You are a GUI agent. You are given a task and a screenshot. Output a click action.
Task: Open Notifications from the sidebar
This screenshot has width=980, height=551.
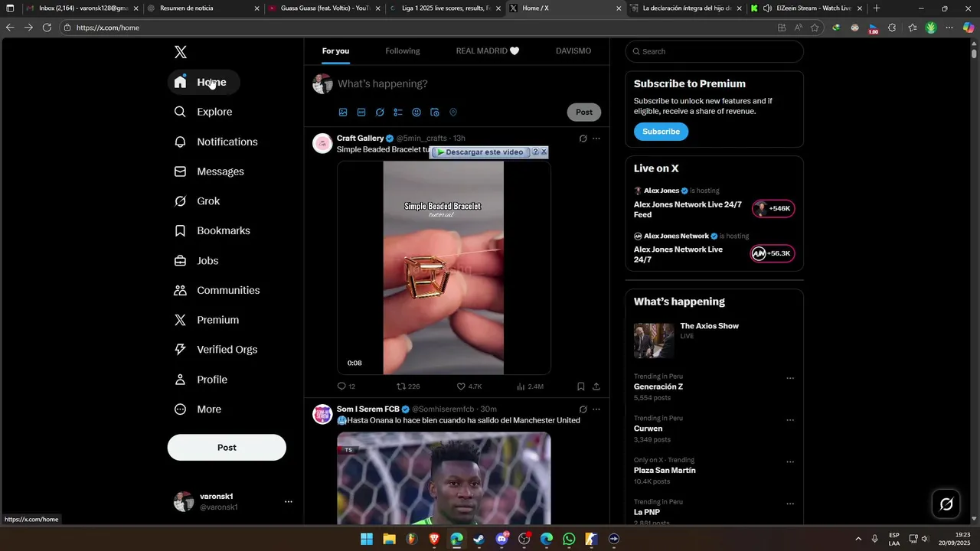coord(216,142)
